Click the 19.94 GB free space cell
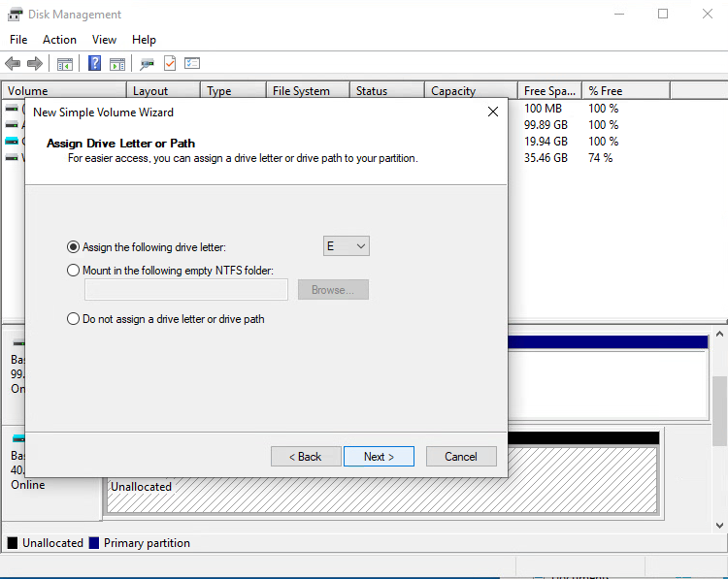Viewport: 728px width, 579px height. (x=546, y=141)
